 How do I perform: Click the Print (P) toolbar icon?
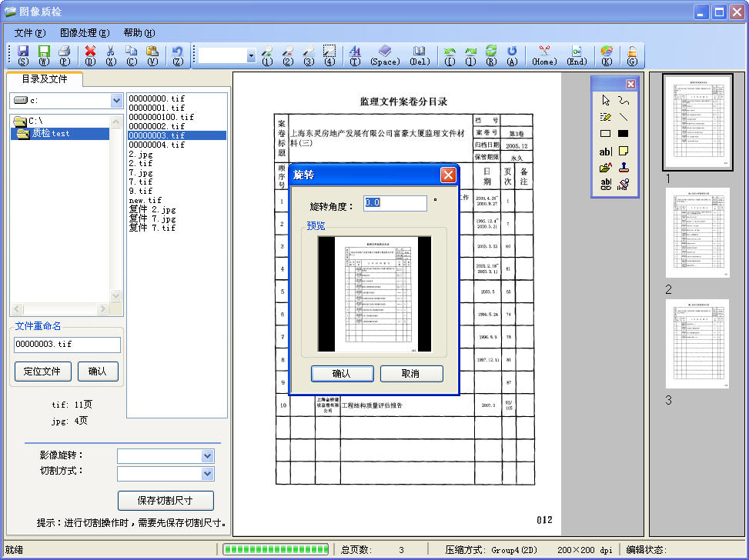click(65, 52)
